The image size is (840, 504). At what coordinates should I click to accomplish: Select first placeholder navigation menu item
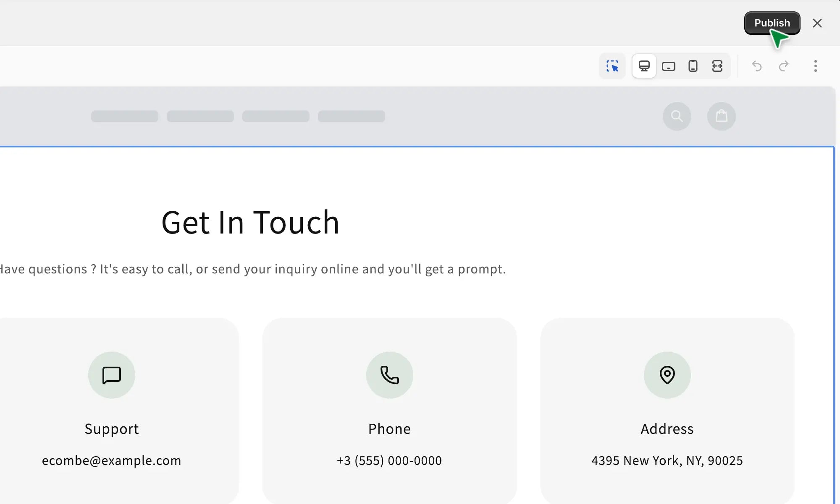pyautogui.click(x=125, y=116)
